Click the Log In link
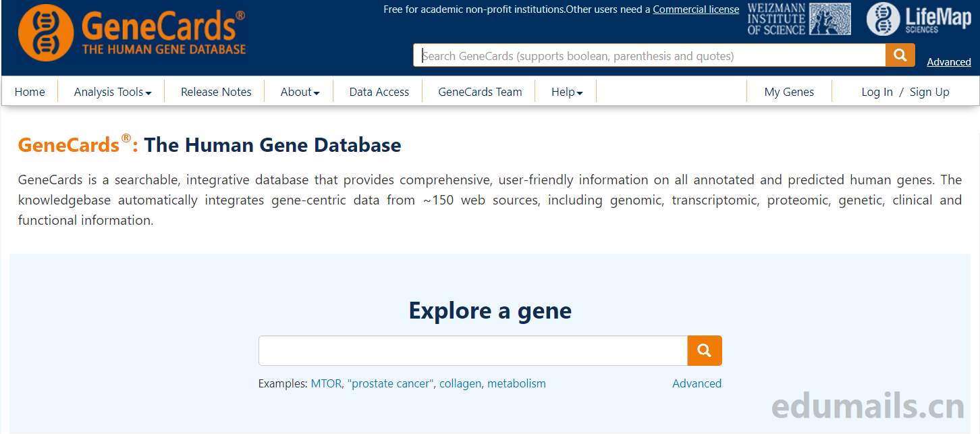980x434 pixels. coord(877,92)
